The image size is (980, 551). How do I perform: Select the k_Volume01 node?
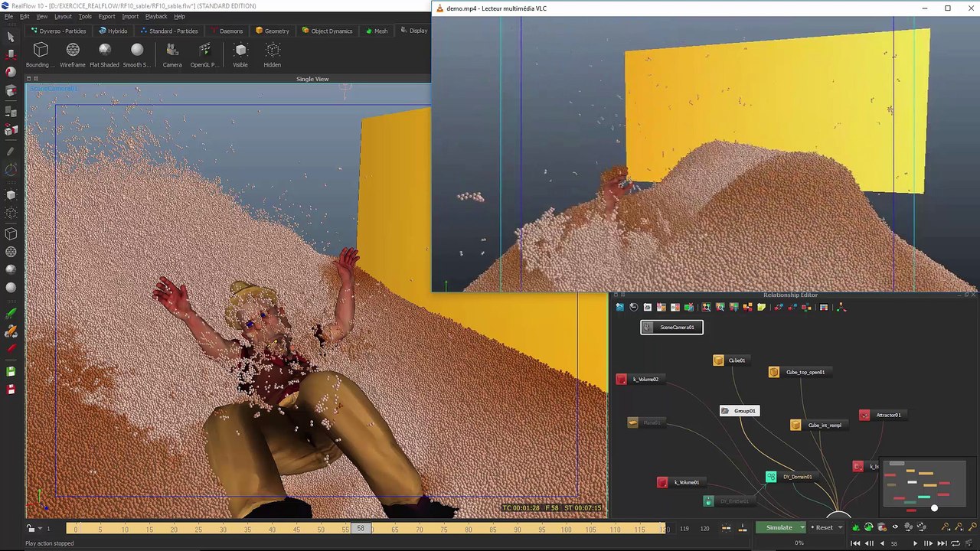[x=680, y=483]
